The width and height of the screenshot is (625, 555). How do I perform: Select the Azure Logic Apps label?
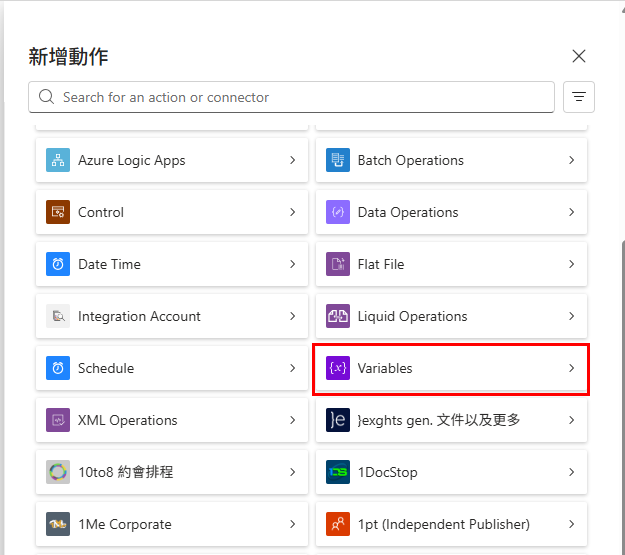click(x=132, y=160)
